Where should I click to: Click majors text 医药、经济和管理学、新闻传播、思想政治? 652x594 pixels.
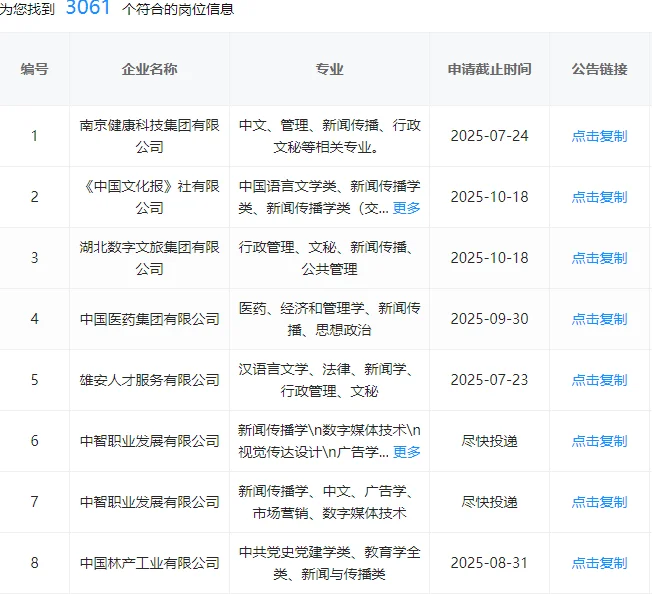click(x=329, y=319)
